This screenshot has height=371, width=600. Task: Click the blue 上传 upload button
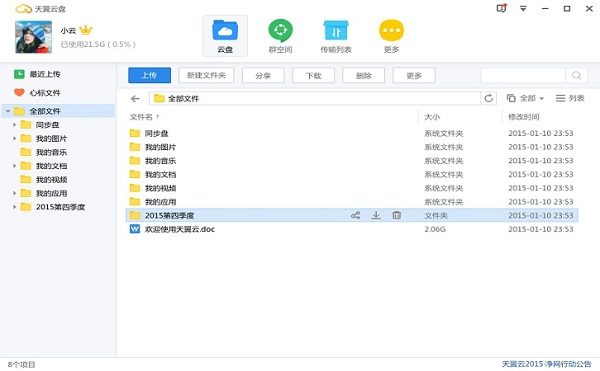(149, 75)
